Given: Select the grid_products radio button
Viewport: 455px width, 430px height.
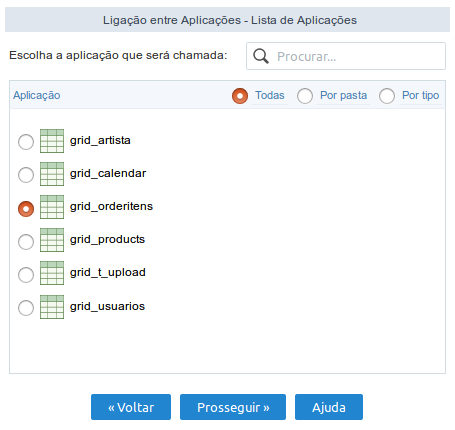Looking at the screenshot, I should click(26, 242).
